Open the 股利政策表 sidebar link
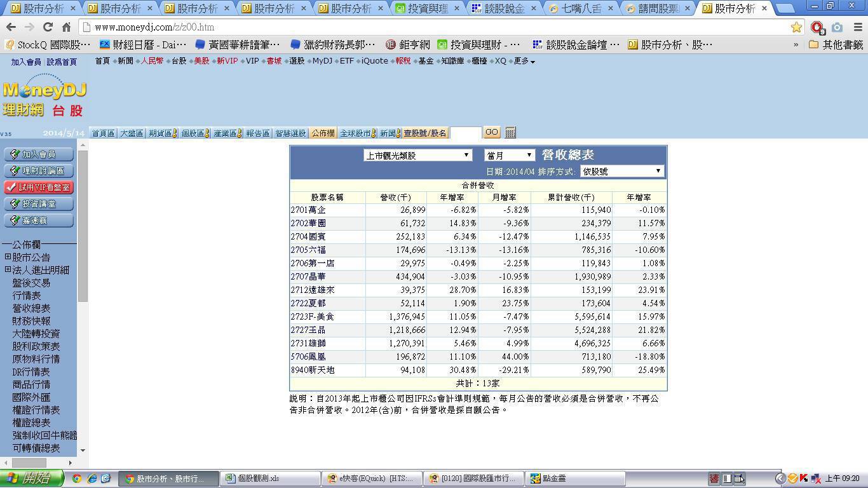868x488 pixels. click(x=36, y=346)
